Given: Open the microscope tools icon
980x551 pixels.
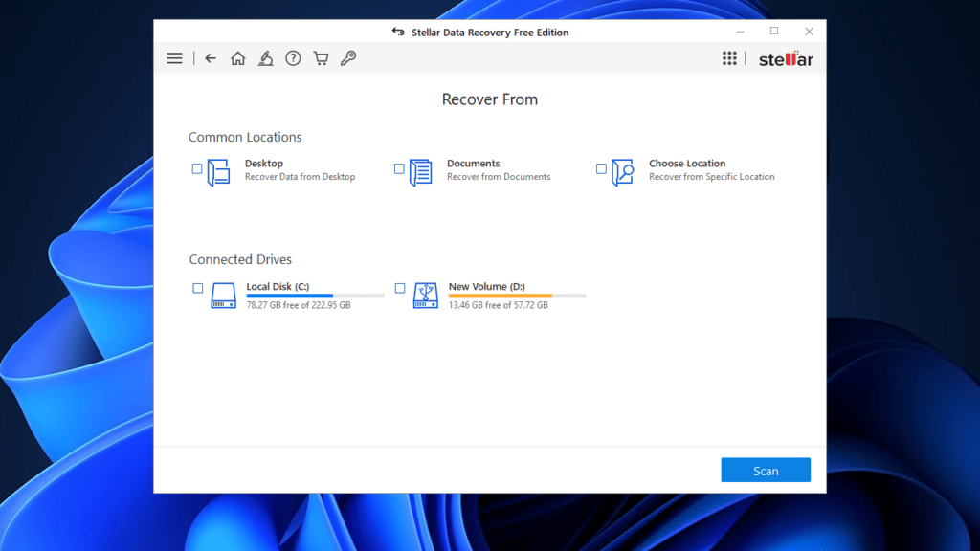Looking at the screenshot, I should [266, 58].
